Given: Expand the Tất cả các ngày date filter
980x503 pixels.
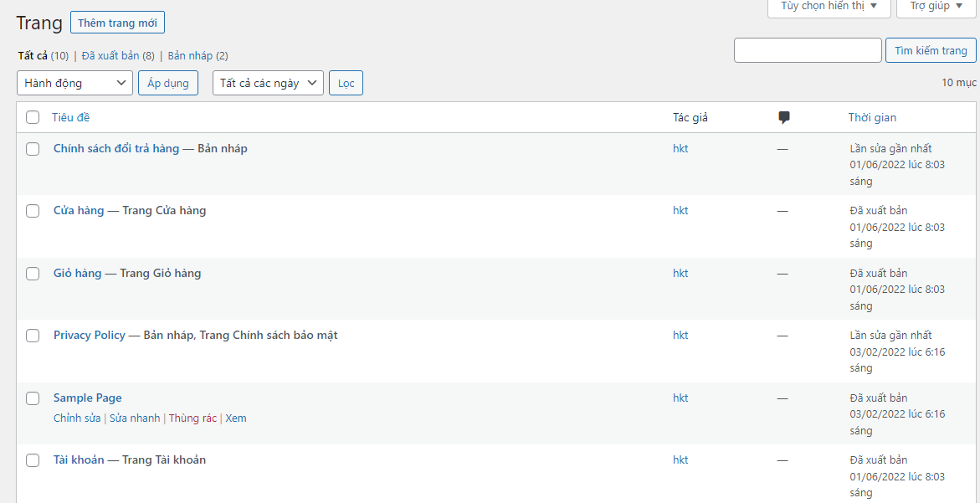Looking at the screenshot, I should 268,83.
